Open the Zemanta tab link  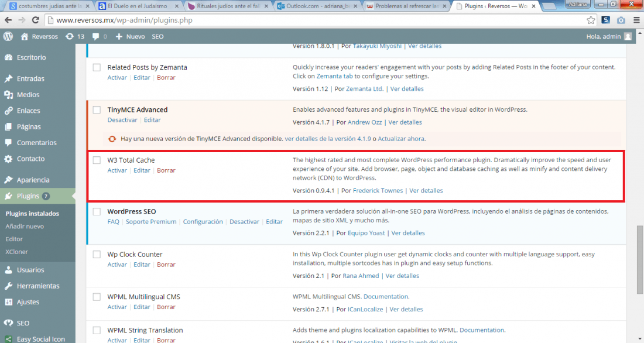point(334,76)
